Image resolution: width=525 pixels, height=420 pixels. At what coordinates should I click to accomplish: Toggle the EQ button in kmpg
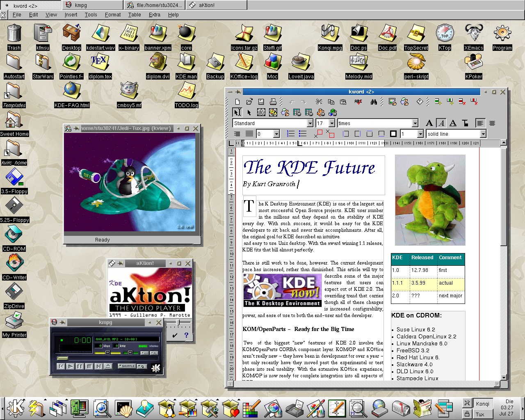pyautogui.click(x=144, y=353)
